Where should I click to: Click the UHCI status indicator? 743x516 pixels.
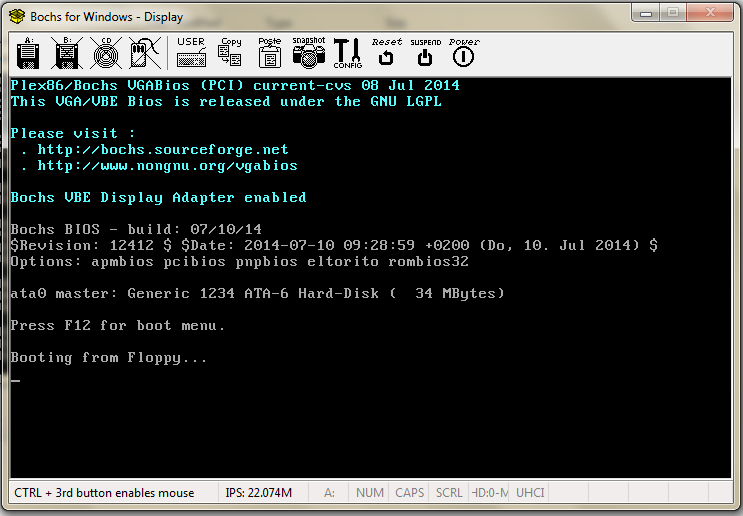pos(530,493)
